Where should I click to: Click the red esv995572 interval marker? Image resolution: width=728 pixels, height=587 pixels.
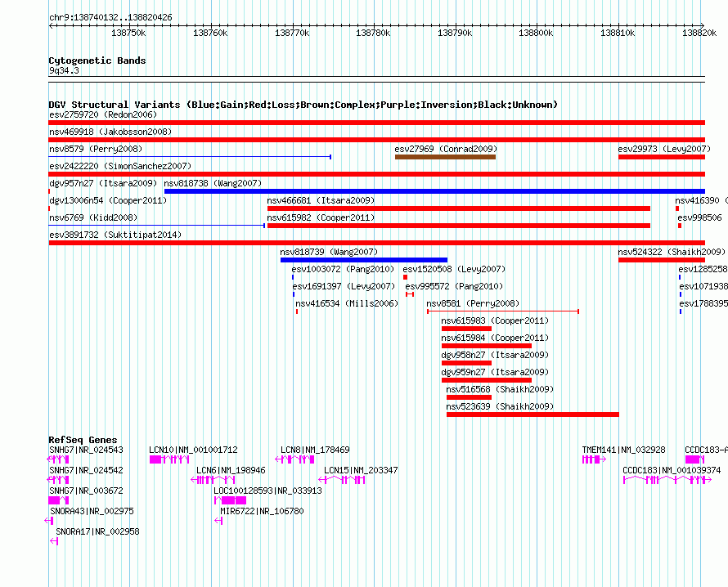pos(410,294)
